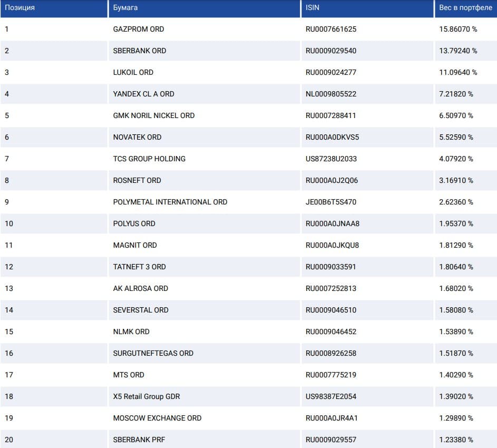Click ISIN RU0009046452
Image resolution: width=497 pixels, height=448 pixels.
coord(331,332)
